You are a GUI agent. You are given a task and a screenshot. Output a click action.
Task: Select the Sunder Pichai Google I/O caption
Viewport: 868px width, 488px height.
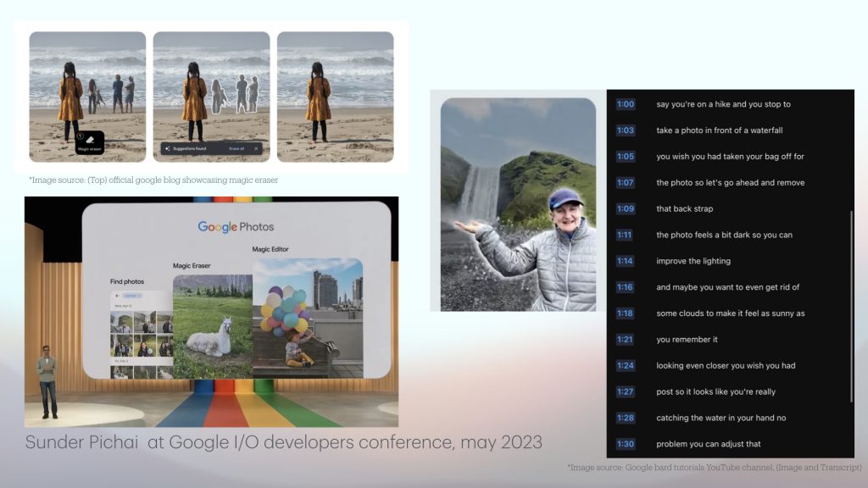(x=283, y=442)
